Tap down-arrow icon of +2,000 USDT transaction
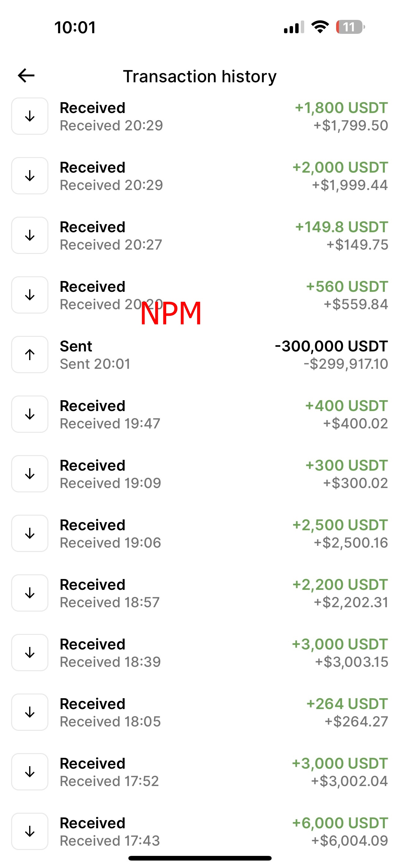 click(x=30, y=176)
